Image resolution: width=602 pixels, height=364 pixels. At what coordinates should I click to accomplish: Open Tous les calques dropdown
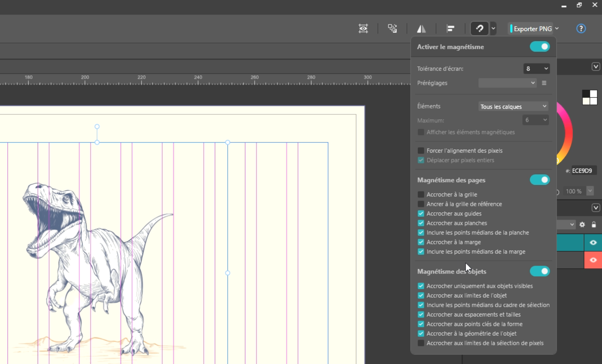[513, 106]
